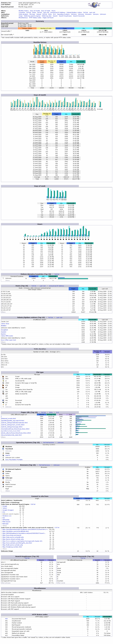Open Sony PlayStation Portable link in Operating Systems
Image resolution: width=113 pixels, height=644 pixels.
(x=14, y=460)
